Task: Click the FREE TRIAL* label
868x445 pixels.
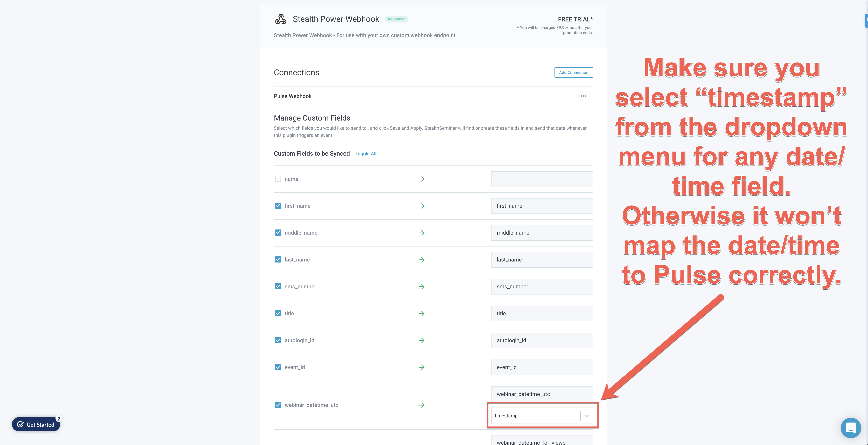Action: 575,20
